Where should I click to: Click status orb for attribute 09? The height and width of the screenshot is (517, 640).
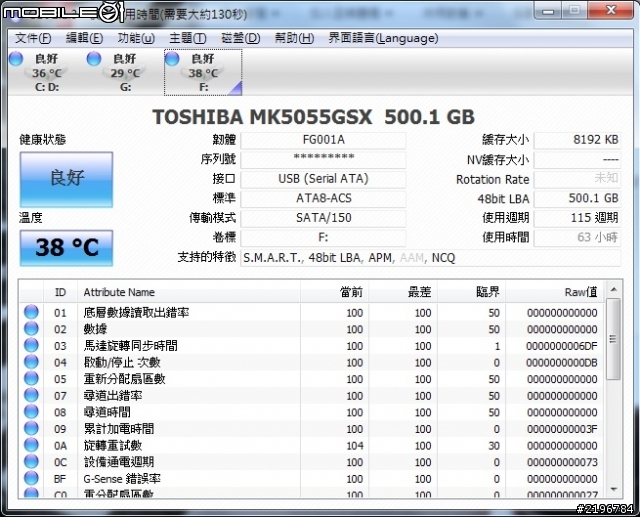[x=31, y=428]
